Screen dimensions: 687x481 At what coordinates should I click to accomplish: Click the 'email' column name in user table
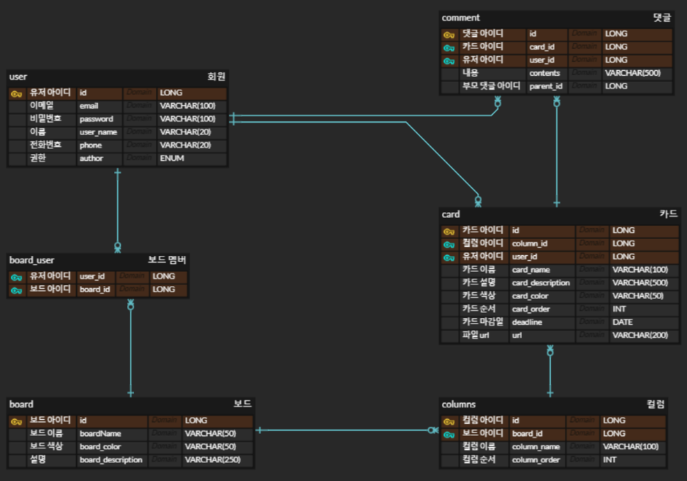click(89, 106)
